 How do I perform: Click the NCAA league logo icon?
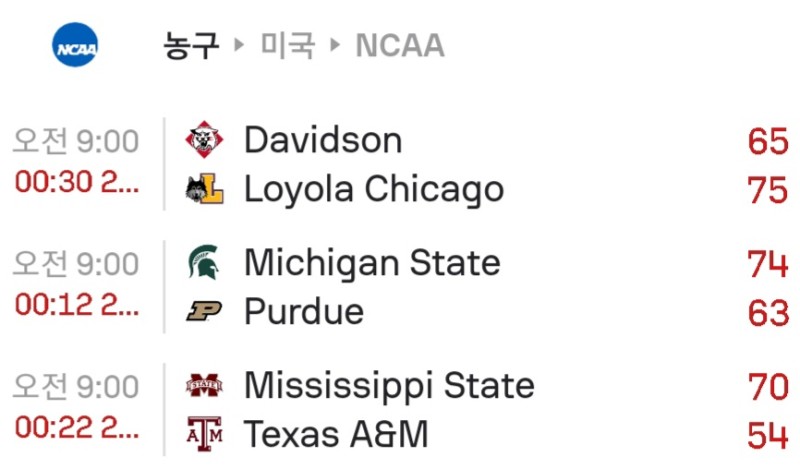pos(76,46)
